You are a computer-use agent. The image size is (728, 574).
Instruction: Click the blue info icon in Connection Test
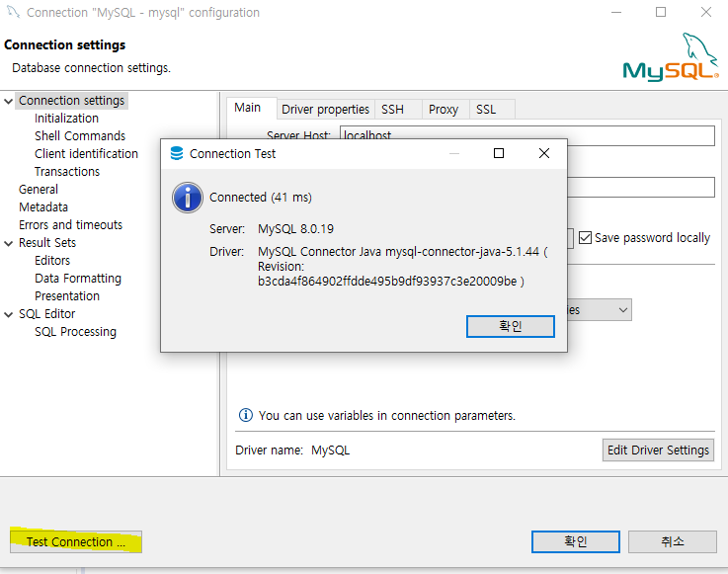188,198
